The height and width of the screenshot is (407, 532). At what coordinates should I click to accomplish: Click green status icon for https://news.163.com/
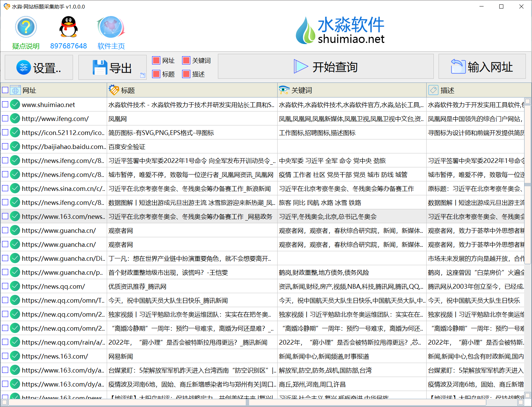[15, 356]
